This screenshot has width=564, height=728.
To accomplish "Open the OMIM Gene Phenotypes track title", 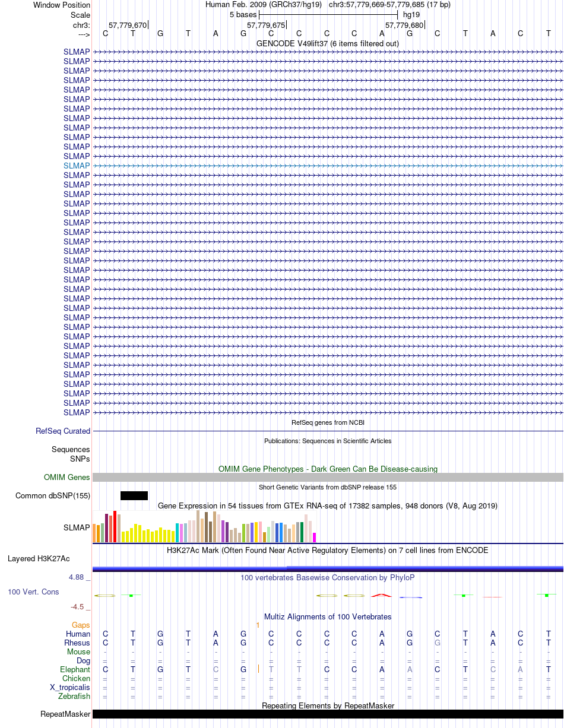I will [x=328, y=469].
